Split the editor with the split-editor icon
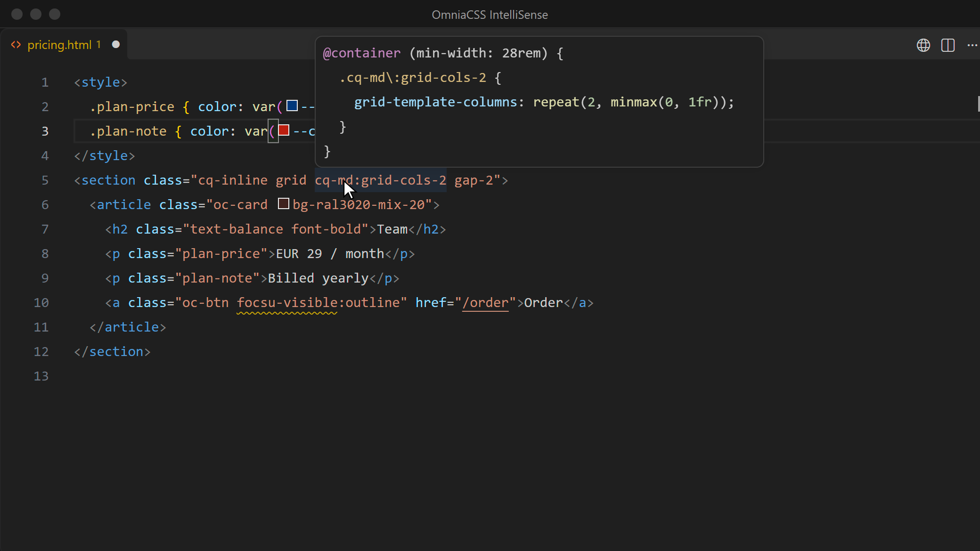The height and width of the screenshot is (551, 980). (x=948, y=45)
